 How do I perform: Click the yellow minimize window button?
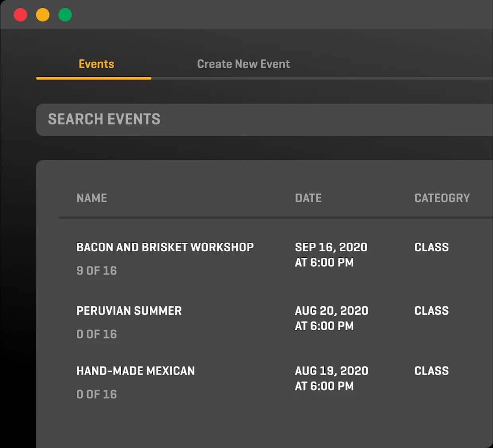click(43, 15)
